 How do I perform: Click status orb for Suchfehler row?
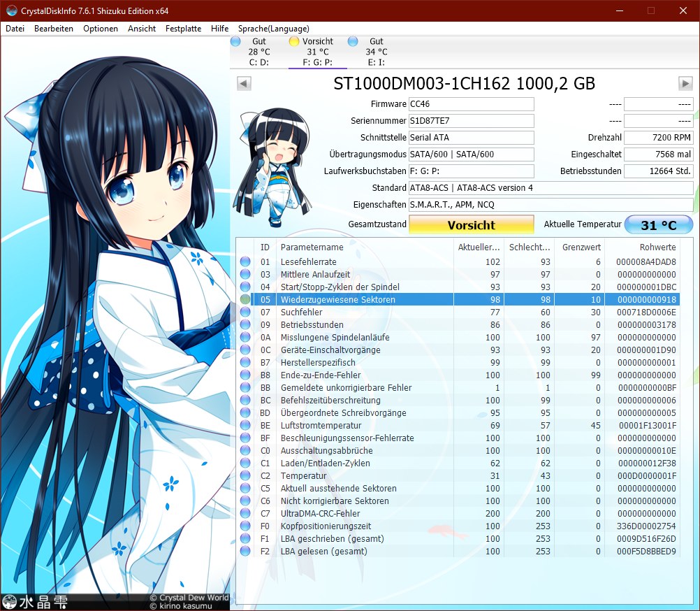point(245,312)
